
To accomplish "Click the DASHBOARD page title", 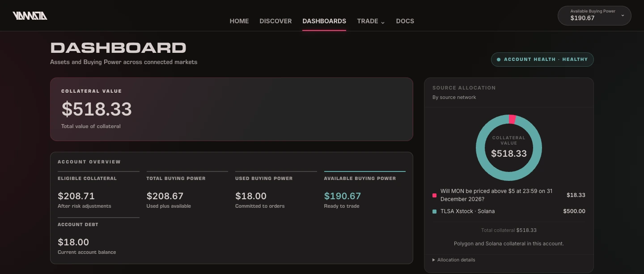I will 118,48.
